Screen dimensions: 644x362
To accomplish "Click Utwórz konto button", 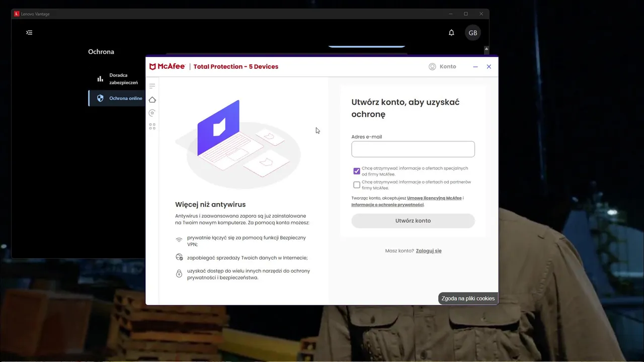I will 413,221.
